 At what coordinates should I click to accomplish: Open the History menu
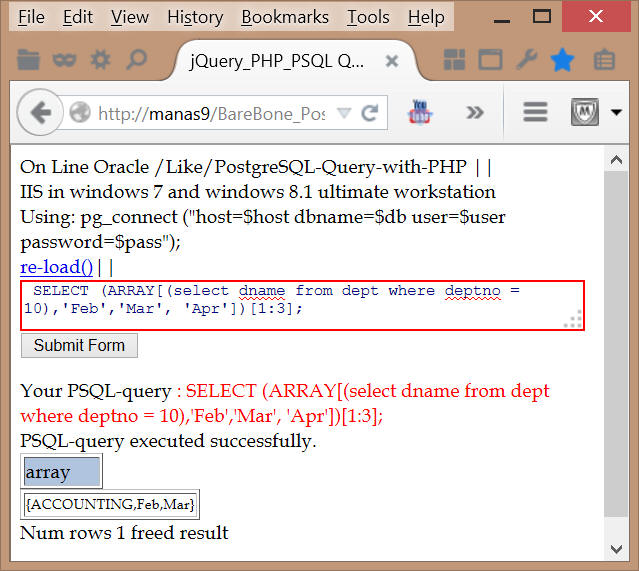(195, 17)
